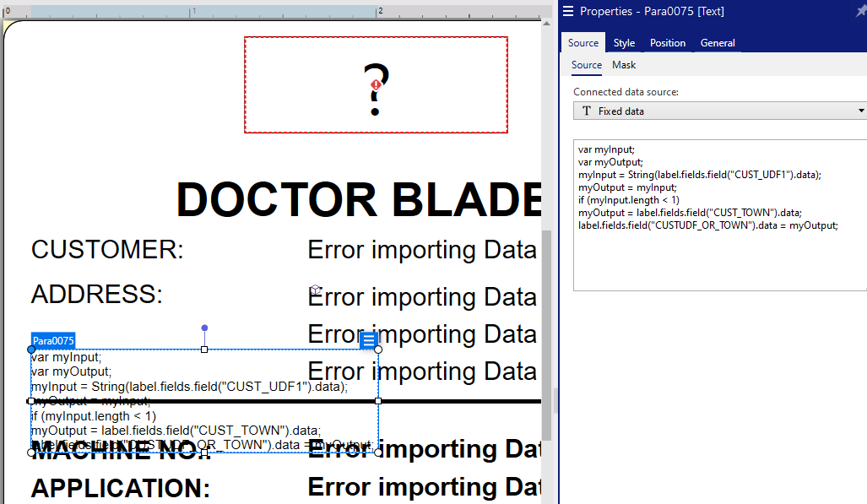Switch to the General tab
867x504 pixels.
pyautogui.click(x=718, y=43)
